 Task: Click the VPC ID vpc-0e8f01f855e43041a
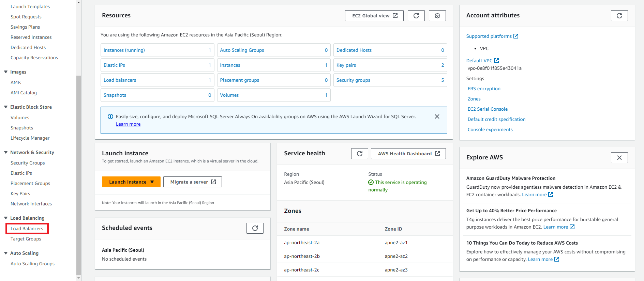pos(495,68)
